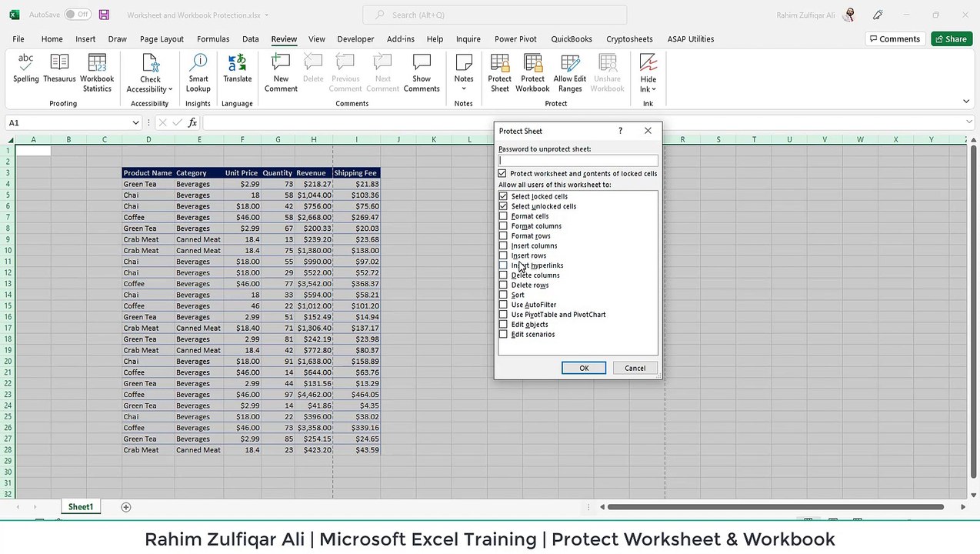Add a new sheet with plus icon

(126, 507)
